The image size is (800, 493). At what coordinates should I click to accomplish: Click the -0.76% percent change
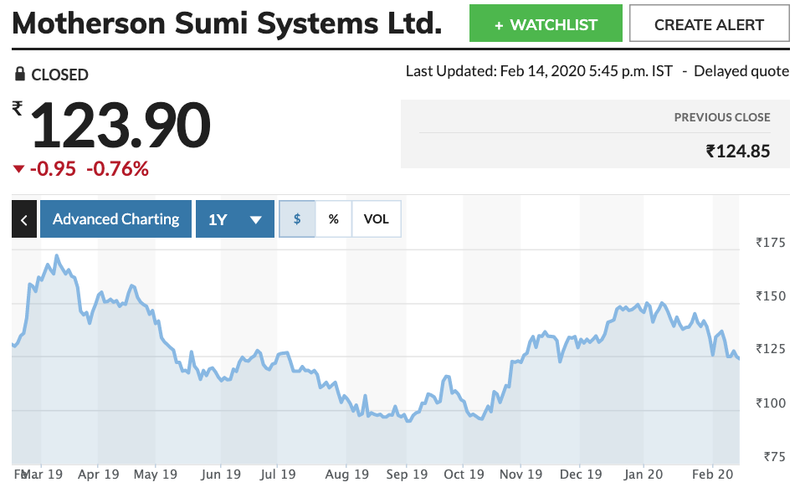click(117, 169)
